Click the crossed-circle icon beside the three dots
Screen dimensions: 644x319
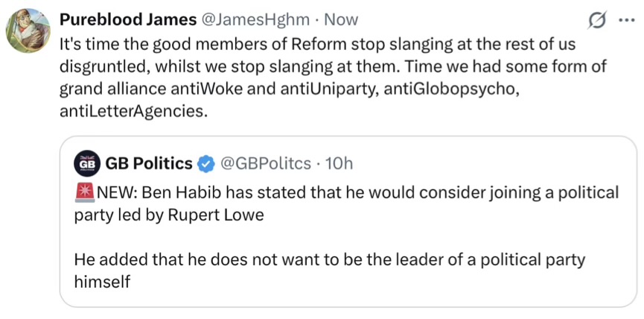[596, 20]
